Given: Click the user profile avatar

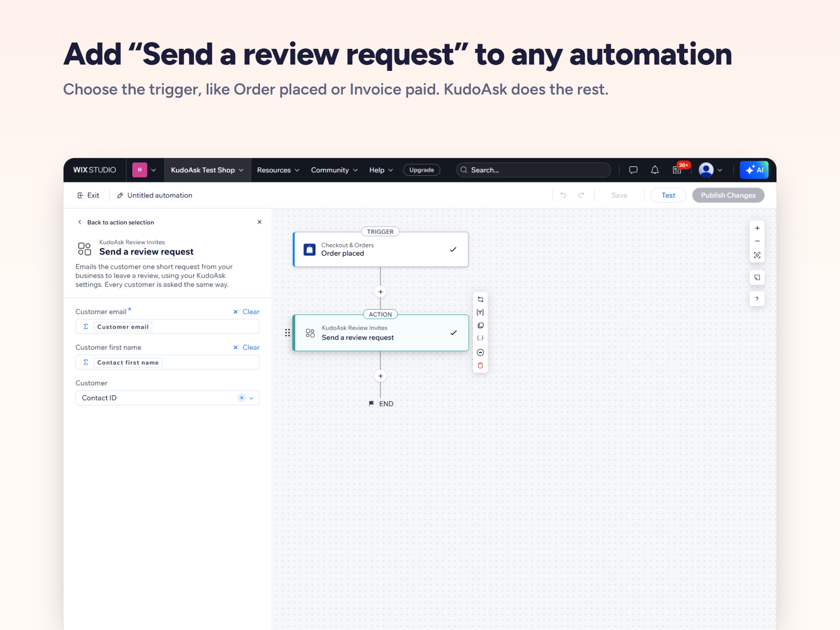Looking at the screenshot, I should pyautogui.click(x=706, y=170).
